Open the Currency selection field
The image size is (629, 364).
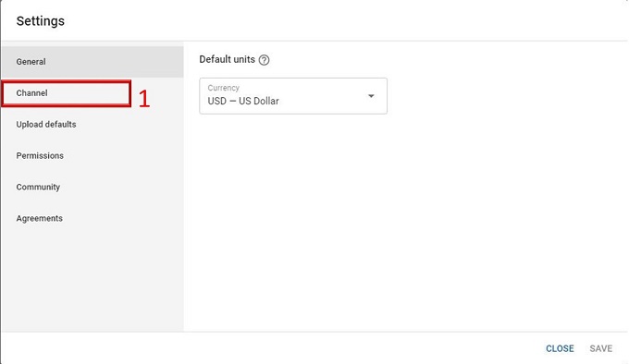click(293, 96)
